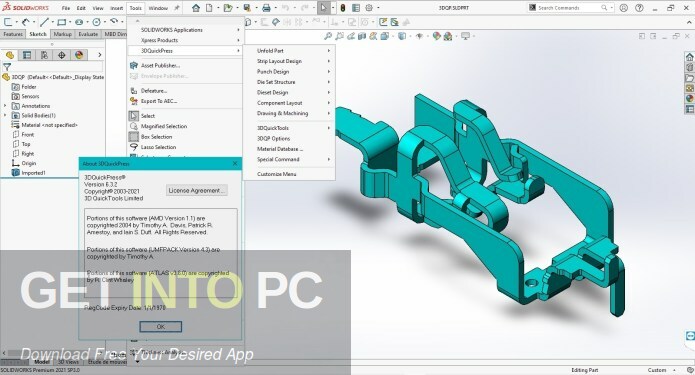Click the filter funnel icon in the tree
Image resolution: width=695 pixels, height=375 pixels.
(x=7, y=67)
